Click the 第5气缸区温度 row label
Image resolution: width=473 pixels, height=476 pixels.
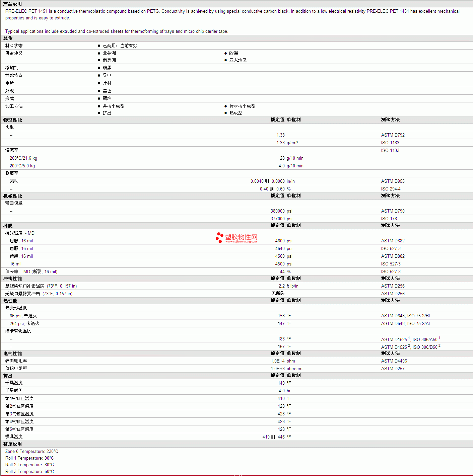19,429
